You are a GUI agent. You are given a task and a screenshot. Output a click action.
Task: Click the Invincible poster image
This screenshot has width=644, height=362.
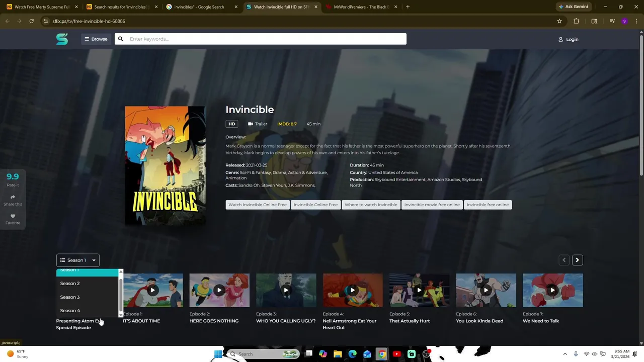pyautogui.click(x=165, y=165)
